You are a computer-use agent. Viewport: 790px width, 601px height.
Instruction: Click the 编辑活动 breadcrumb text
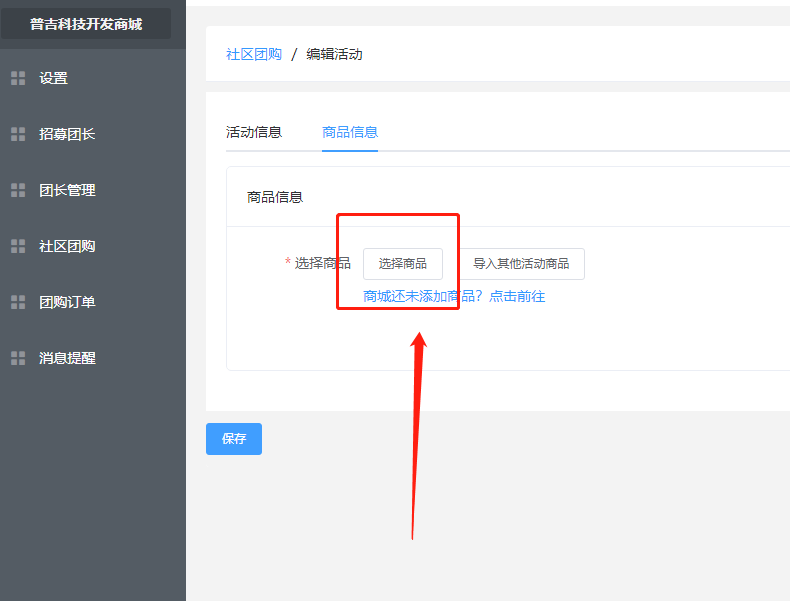(x=334, y=54)
